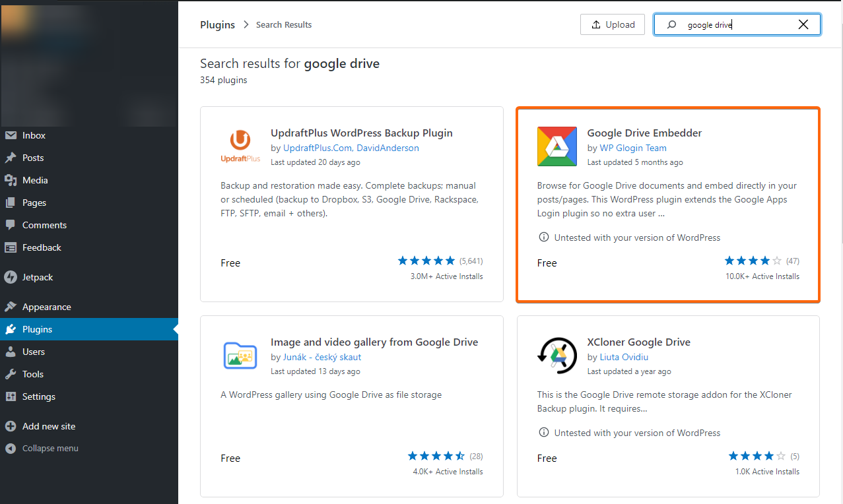Open Tools in the sidebar menu
The width and height of the screenshot is (843, 504).
[89, 374]
